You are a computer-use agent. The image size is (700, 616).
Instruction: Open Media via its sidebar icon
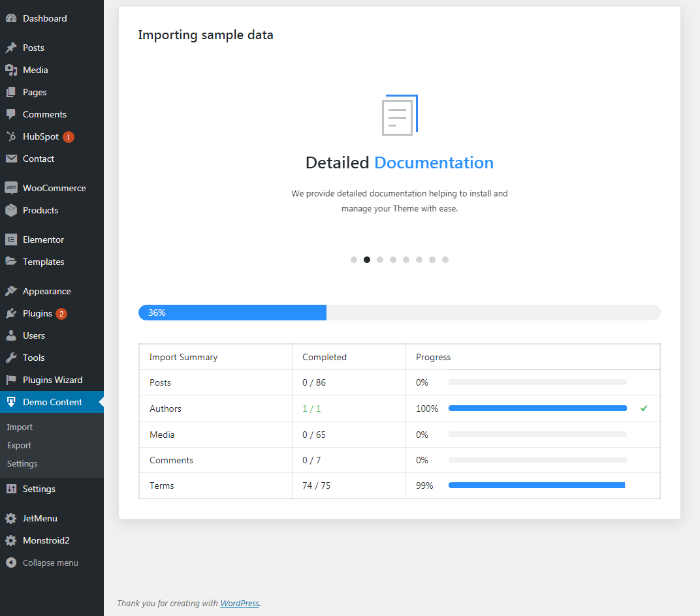click(x=11, y=70)
